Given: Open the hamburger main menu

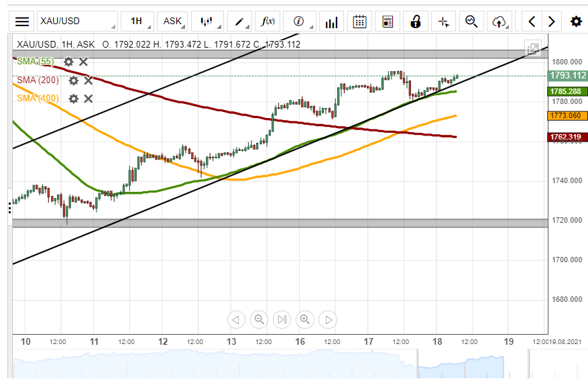Looking at the screenshot, I should coord(22,21).
